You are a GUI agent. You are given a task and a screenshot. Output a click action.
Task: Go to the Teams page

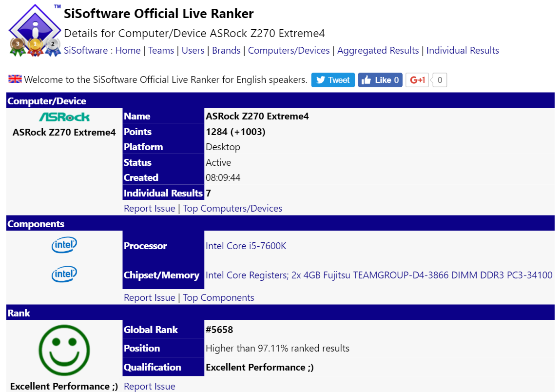click(x=161, y=50)
